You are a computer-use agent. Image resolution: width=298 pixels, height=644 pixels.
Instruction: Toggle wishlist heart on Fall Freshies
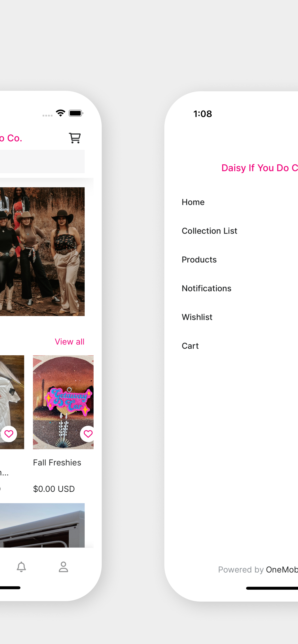88,434
